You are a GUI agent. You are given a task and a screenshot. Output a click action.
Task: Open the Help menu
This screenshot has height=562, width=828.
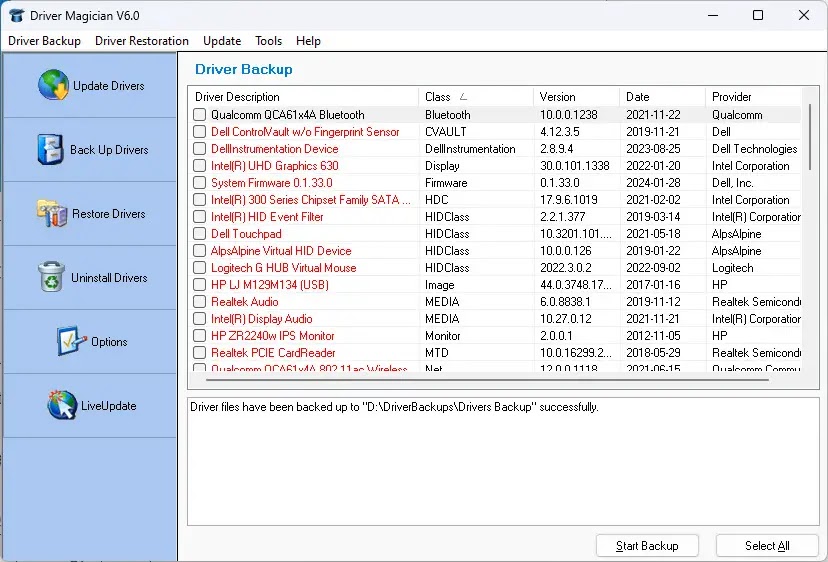308,41
